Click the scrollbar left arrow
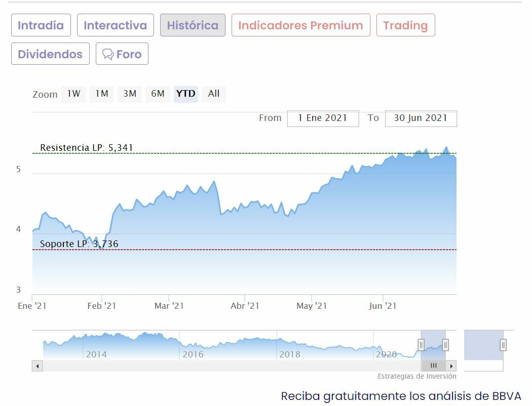Viewport: 532px width, 406px height. [x=37, y=366]
